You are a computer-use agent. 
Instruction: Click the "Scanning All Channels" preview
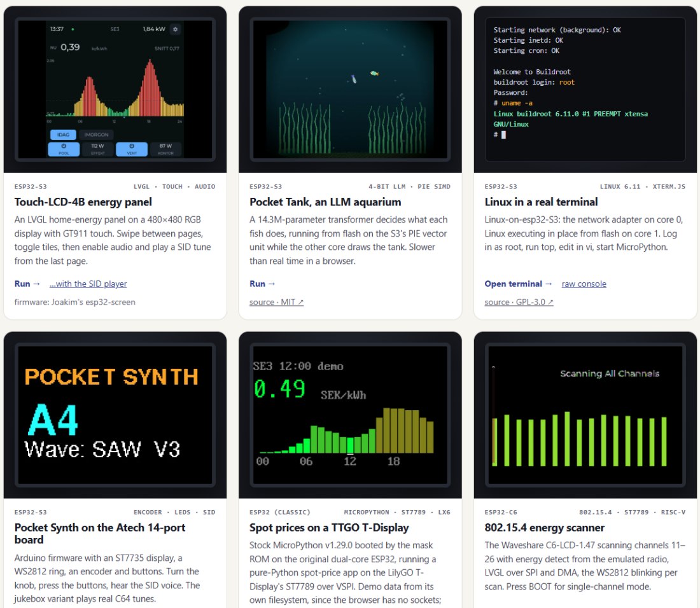585,415
